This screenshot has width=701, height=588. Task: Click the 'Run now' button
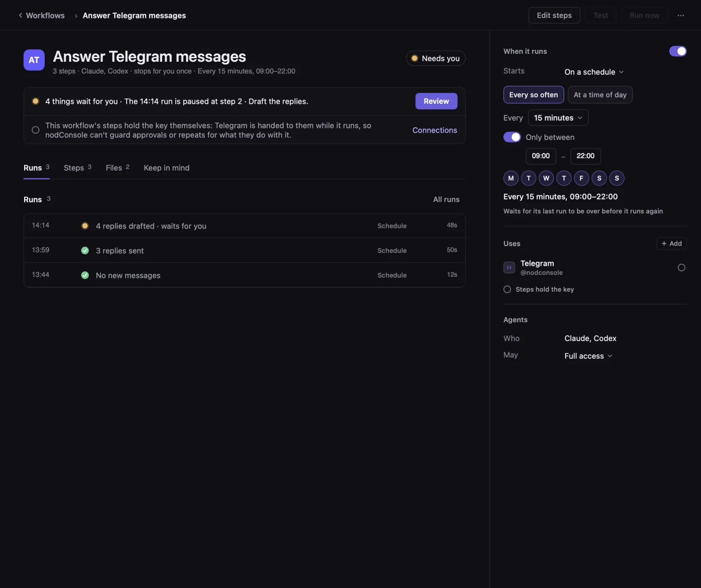tap(644, 15)
